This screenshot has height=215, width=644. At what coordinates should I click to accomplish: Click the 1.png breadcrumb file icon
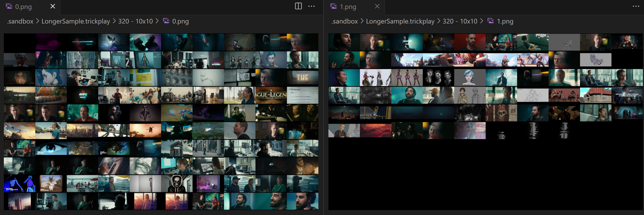click(x=491, y=21)
